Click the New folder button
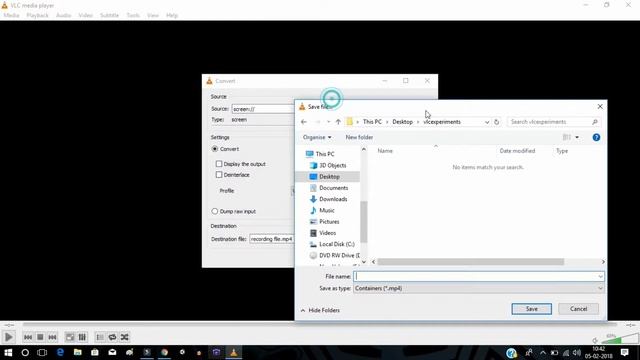The height and width of the screenshot is (360, 640). pyautogui.click(x=359, y=138)
